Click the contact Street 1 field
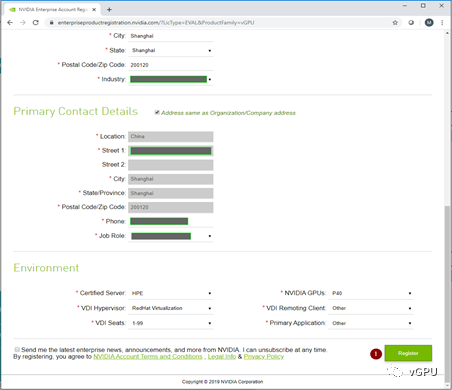The height and width of the screenshot is (390, 452). [171, 151]
